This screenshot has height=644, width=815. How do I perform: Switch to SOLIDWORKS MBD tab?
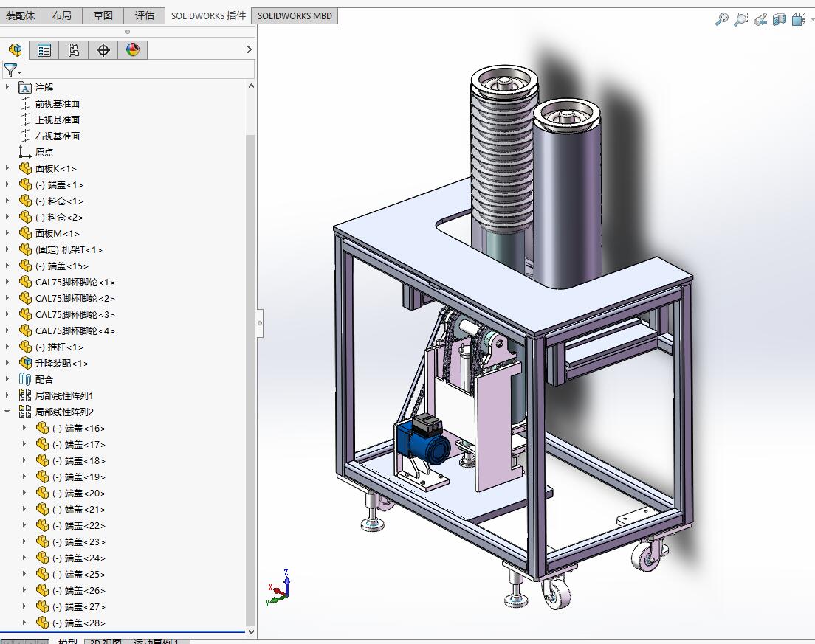tap(295, 15)
